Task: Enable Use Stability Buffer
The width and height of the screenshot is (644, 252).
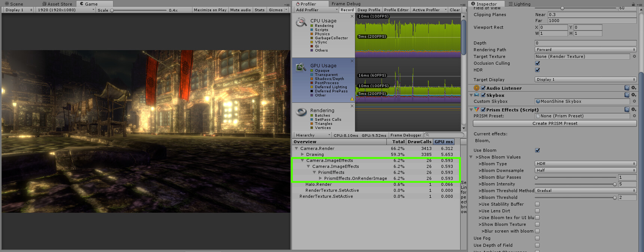Action: click(x=537, y=204)
